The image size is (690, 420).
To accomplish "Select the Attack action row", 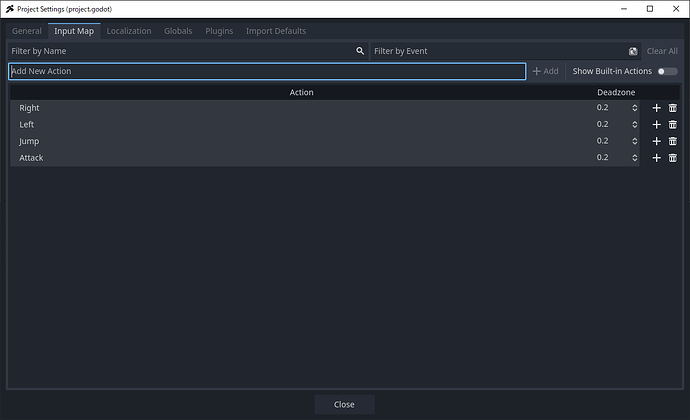I will (x=300, y=158).
